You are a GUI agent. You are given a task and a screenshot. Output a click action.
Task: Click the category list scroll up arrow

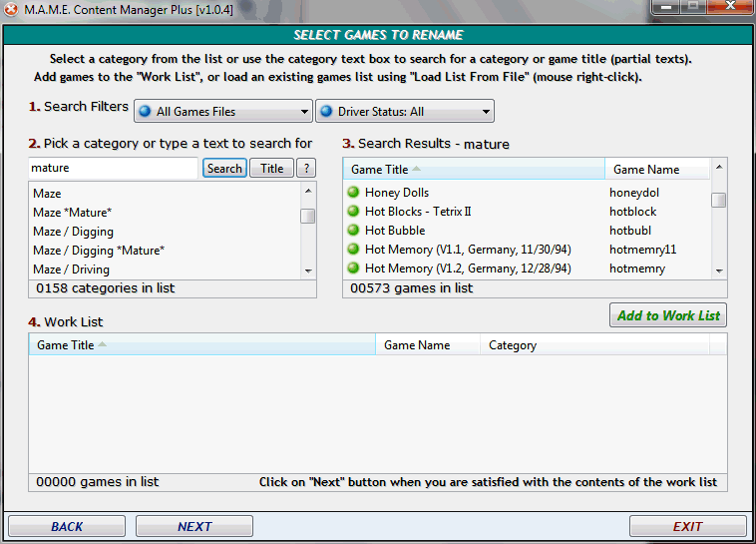tap(308, 191)
